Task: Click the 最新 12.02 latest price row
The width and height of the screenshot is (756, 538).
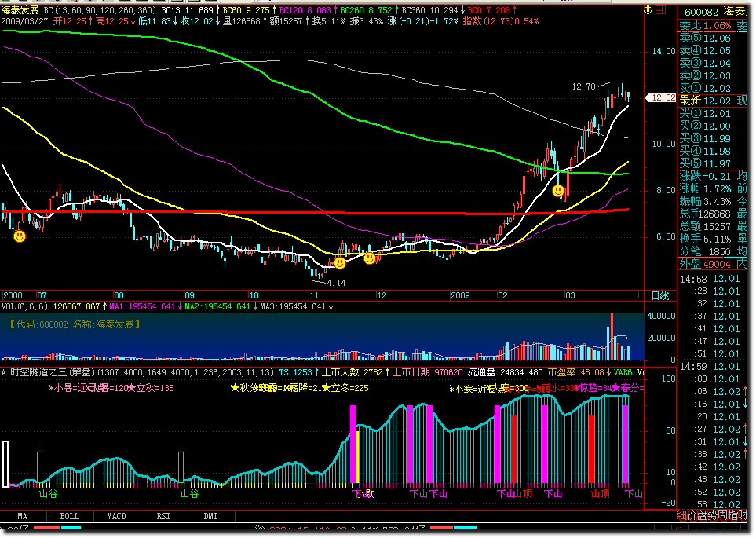Action: tap(713, 101)
